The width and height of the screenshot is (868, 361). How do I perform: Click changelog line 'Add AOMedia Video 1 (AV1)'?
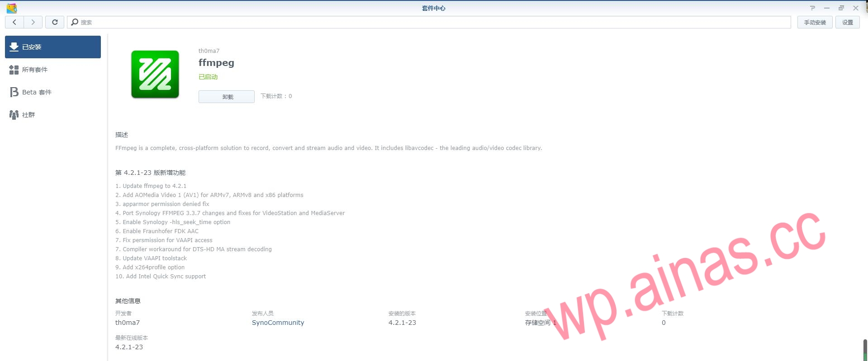point(209,195)
